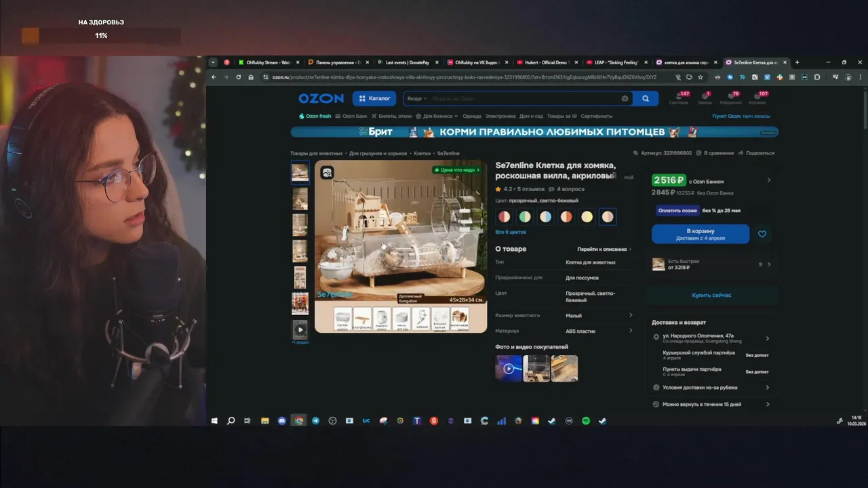Image resolution: width=868 pixels, height=488 pixels.
Task: Open a new browser tab with plus
Action: 797,62
